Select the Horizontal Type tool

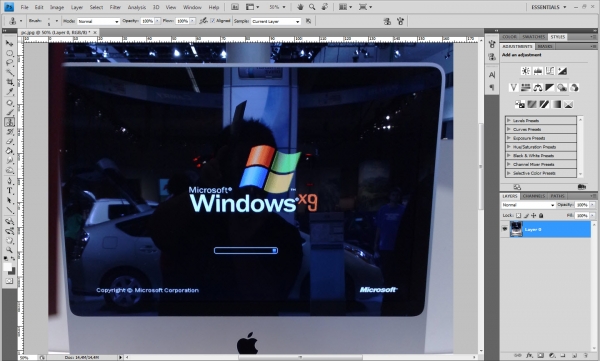pos(10,191)
